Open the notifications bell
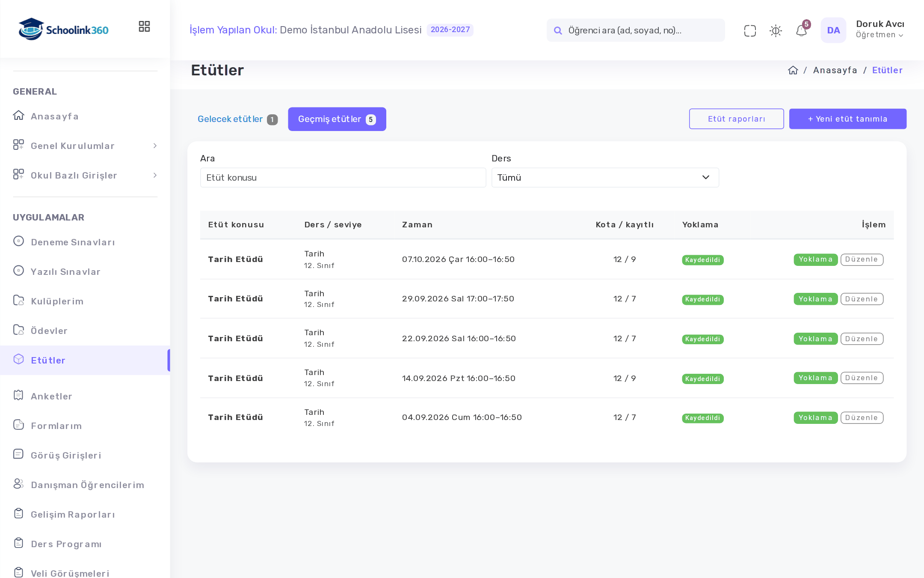The width and height of the screenshot is (924, 578). click(801, 31)
